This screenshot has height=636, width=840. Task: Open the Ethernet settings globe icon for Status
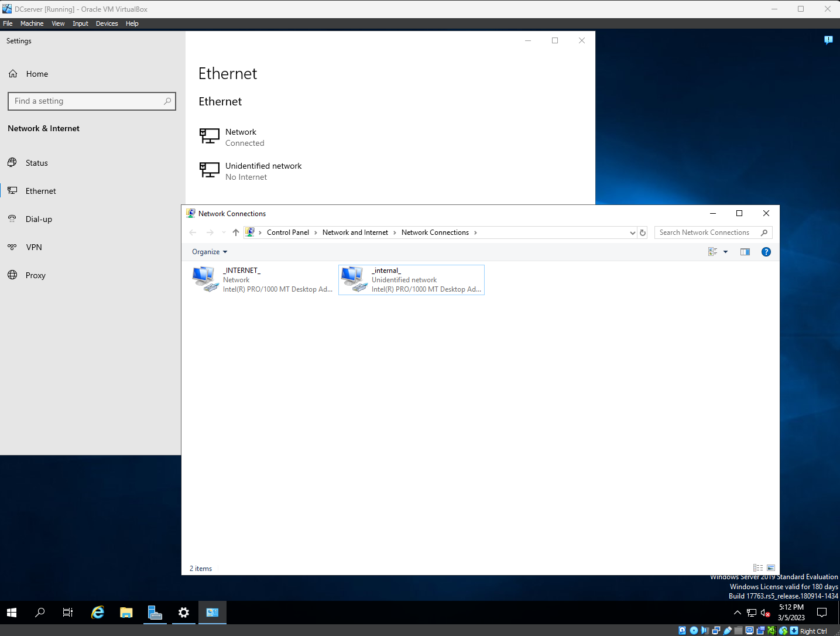pyautogui.click(x=12, y=162)
